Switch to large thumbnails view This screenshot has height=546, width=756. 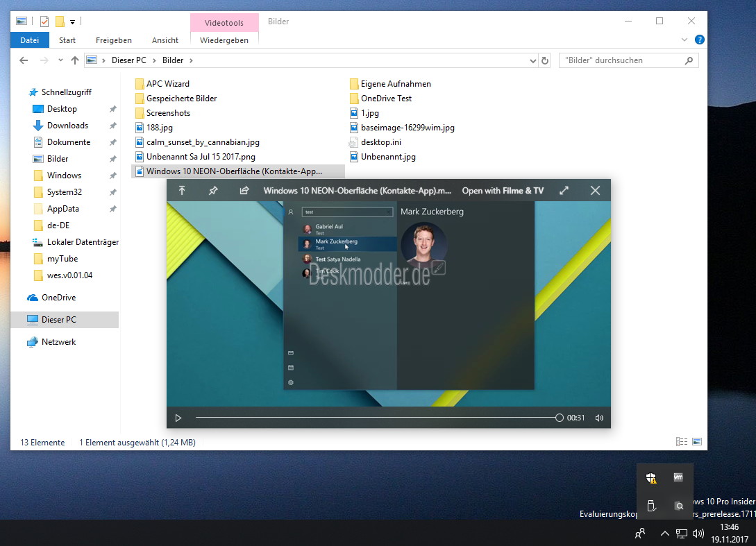click(697, 441)
